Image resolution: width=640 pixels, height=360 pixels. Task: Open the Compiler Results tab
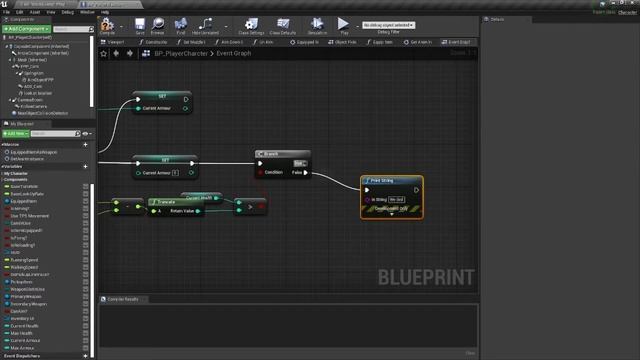coord(122,299)
